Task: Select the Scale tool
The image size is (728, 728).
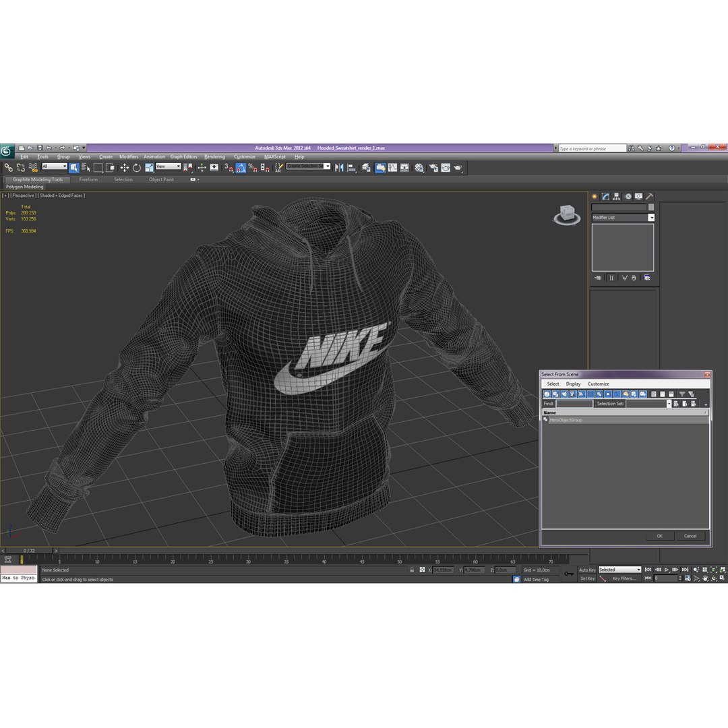Action: tap(149, 168)
